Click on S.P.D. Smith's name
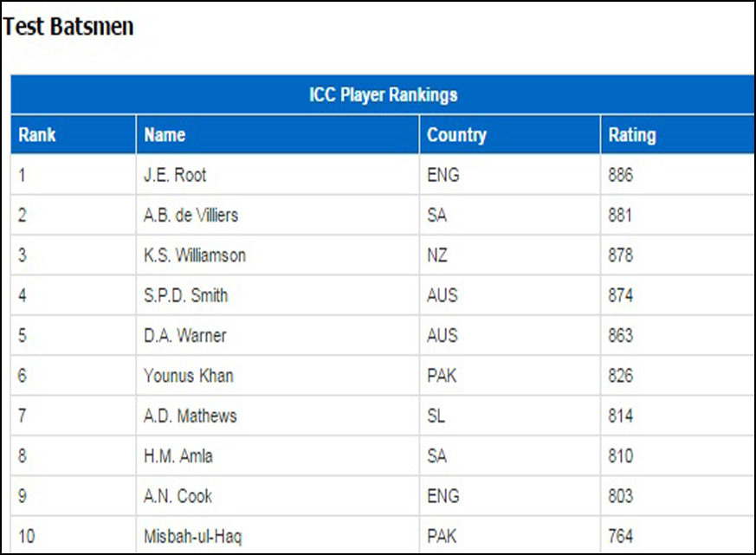 pos(185,295)
